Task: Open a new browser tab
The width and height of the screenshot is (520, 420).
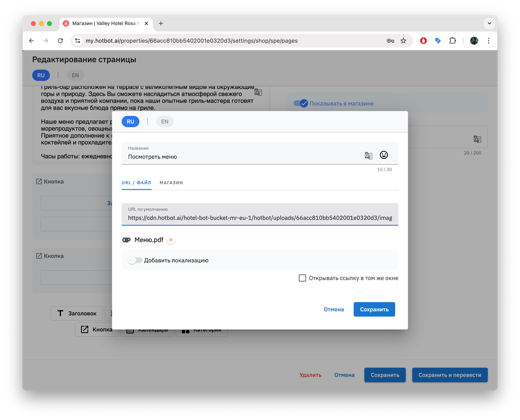Action: pos(161,23)
